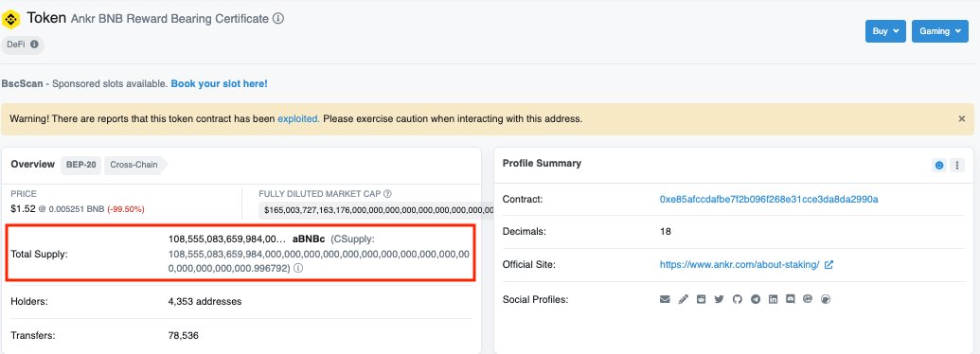This screenshot has width=980, height=354.
Task: Select the Cross-Chain tag
Action: pyautogui.click(x=134, y=165)
